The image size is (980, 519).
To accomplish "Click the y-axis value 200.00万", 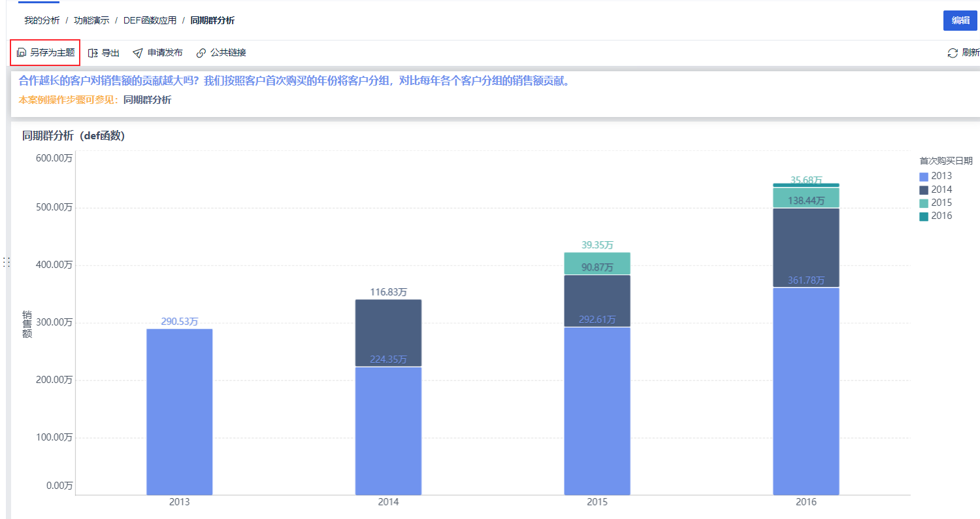I will pos(53,380).
